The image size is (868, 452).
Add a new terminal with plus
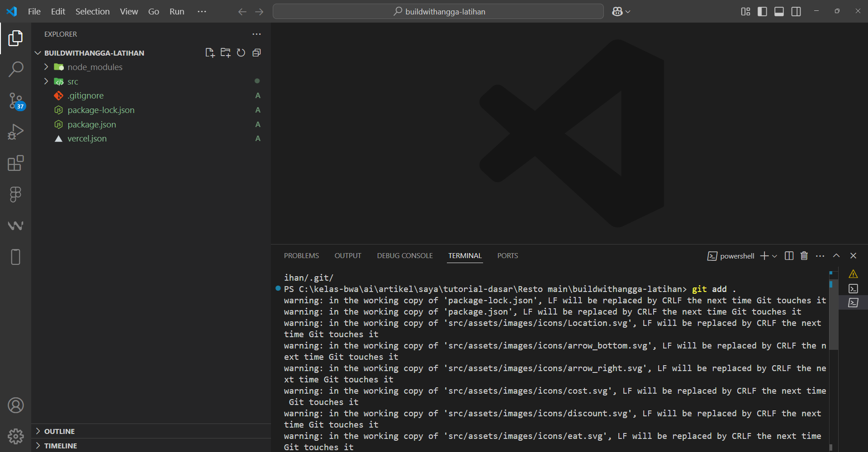(x=764, y=256)
